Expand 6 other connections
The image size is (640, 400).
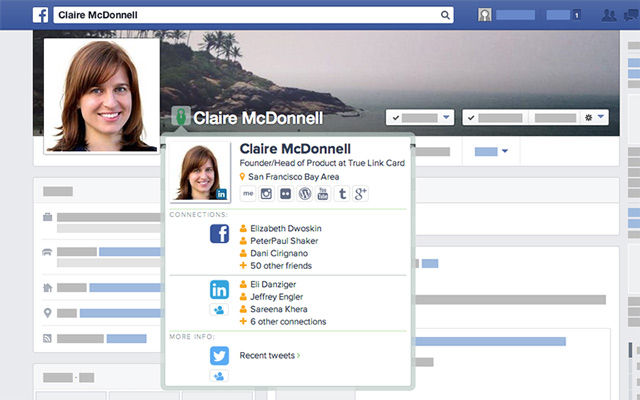288,322
